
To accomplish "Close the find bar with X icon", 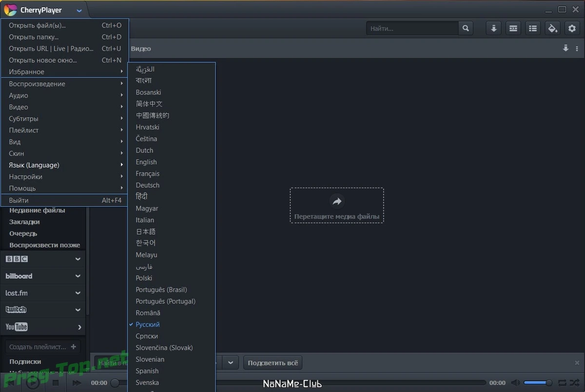I will click(578, 363).
